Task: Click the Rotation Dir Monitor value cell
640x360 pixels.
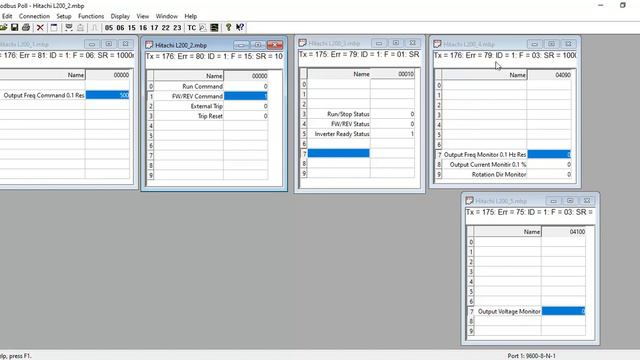Action: click(549, 174)
